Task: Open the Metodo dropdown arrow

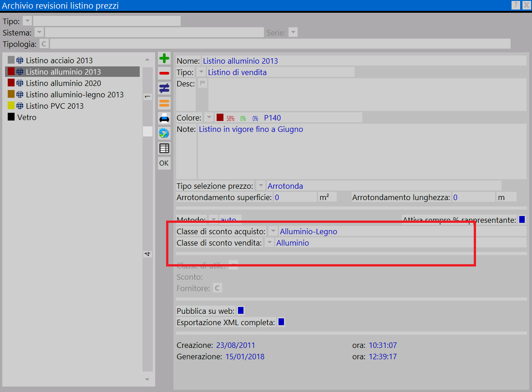Action: (x=213, y=219)
